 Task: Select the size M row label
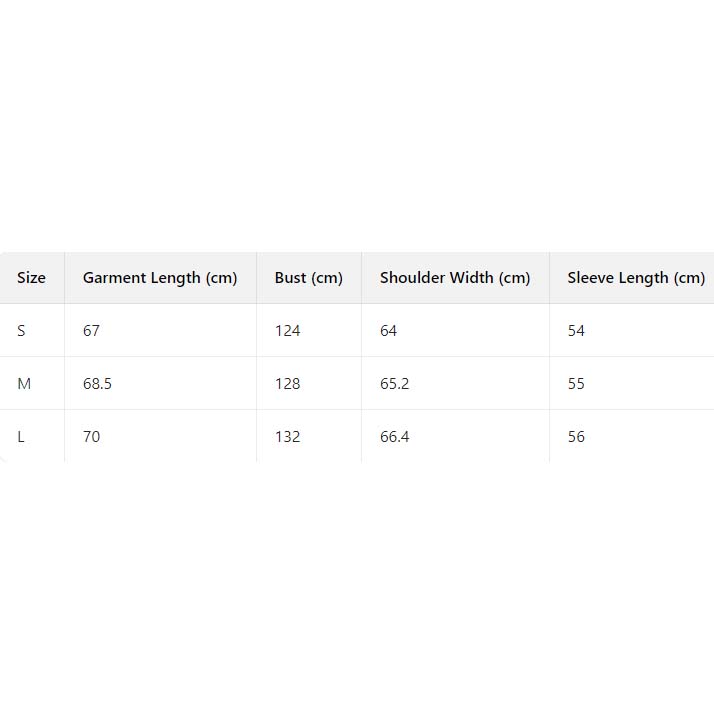[24, 384]
